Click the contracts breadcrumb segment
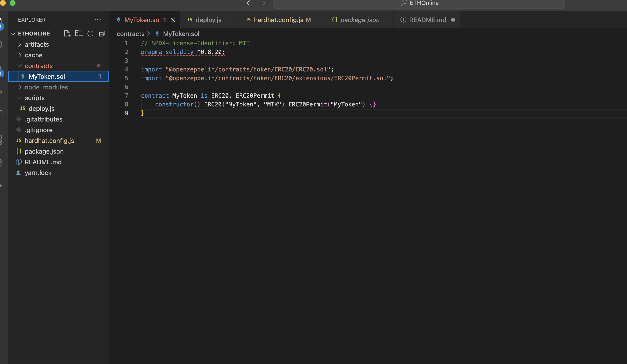Viewport: 627px width, 364px height. click(130, 34)
